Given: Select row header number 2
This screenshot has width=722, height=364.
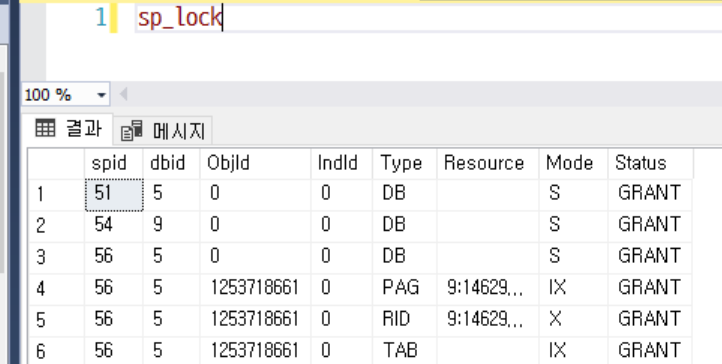Looking at the screenshot, I should click(57, 226).
